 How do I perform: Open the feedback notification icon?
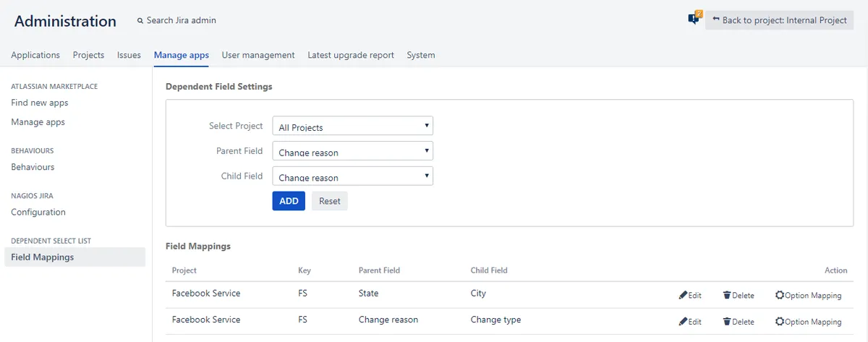coord(694,19)
